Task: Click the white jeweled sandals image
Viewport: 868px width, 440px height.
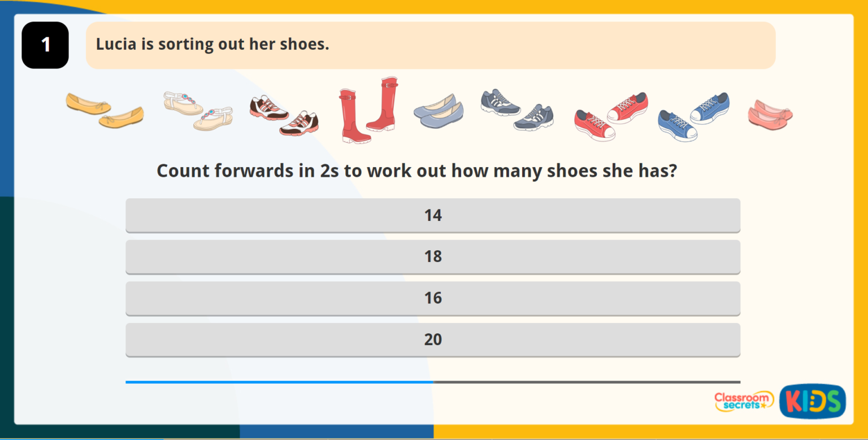Action: click(x=198, y=110)
